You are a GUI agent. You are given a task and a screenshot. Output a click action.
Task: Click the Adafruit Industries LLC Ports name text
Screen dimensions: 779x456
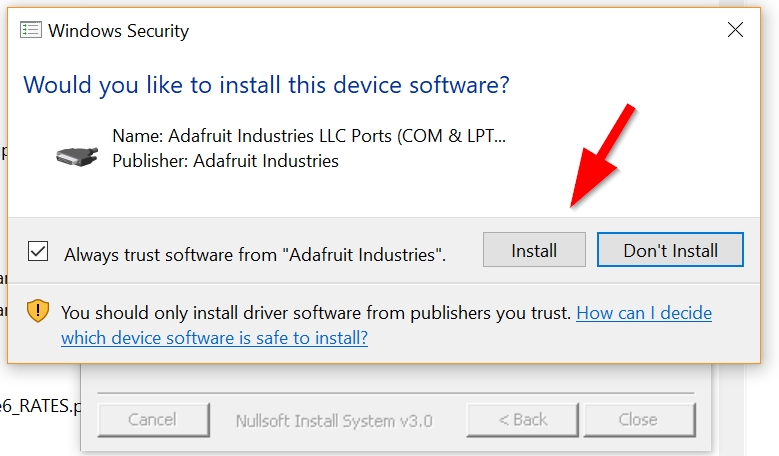tap(308, 135)
